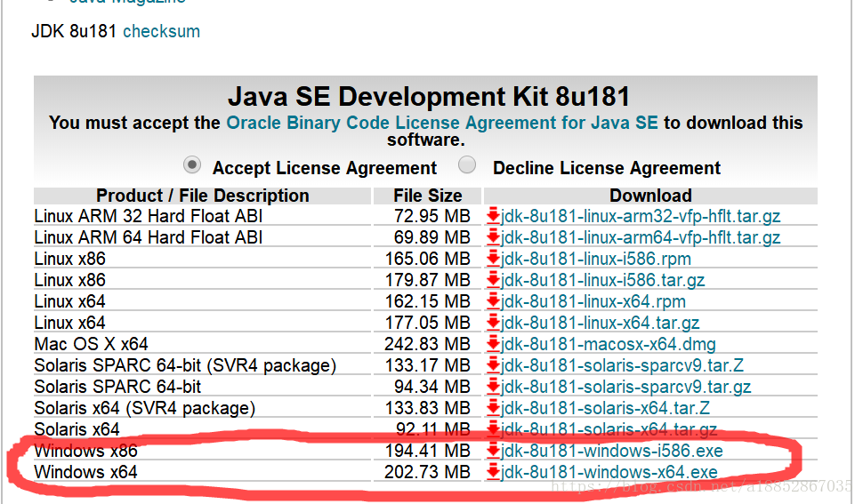Click the 242.83 MB file size
The width and height of the screenshot is (863, 504).
click(x=428, y=345)
